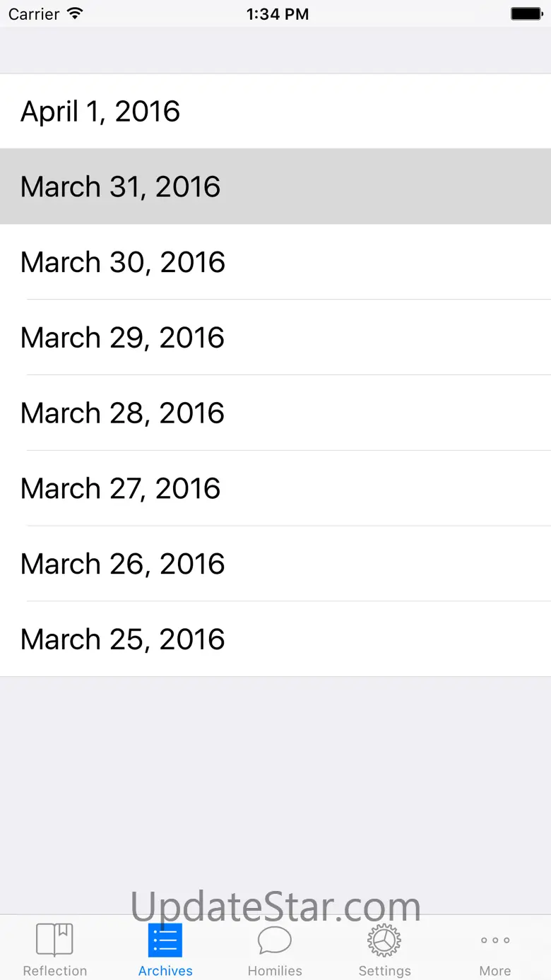Image resolution: width=551 pixels, height=980 pixels.
Task: Tap the Settings tab label
Action: [x=384, y=971]
